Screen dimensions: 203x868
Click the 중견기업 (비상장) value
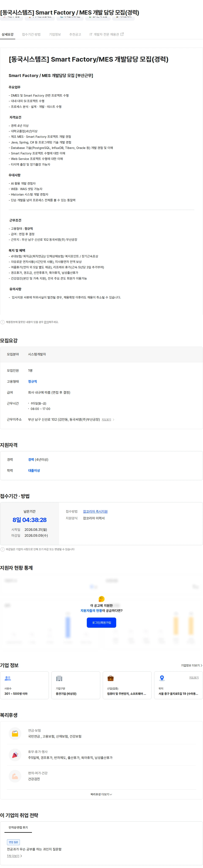pyautogui.click(x=66, y=694)
